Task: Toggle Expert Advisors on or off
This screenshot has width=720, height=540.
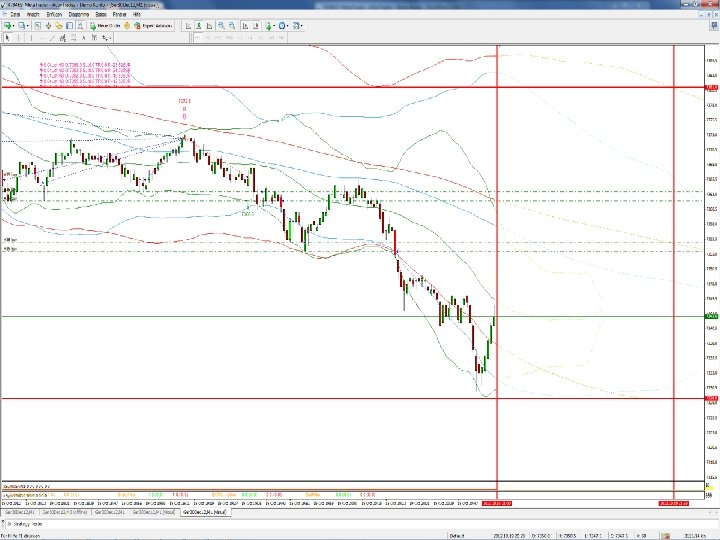Action: tap(153, 26)
